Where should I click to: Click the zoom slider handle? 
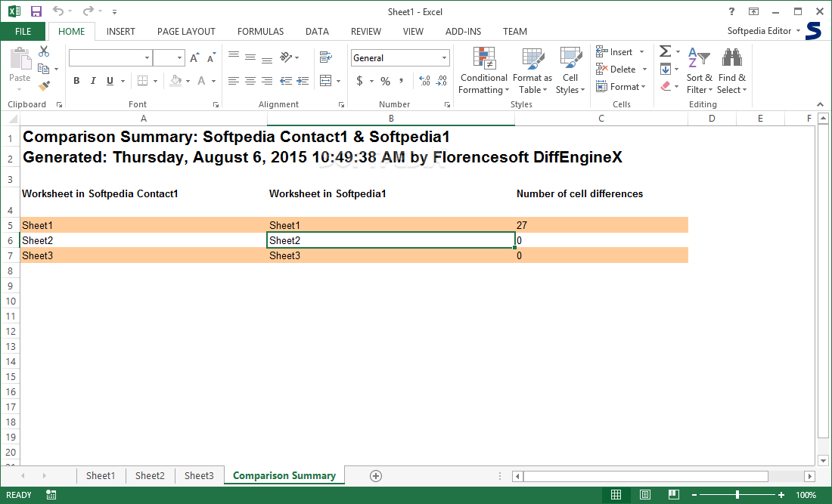(x=737, y=494)
